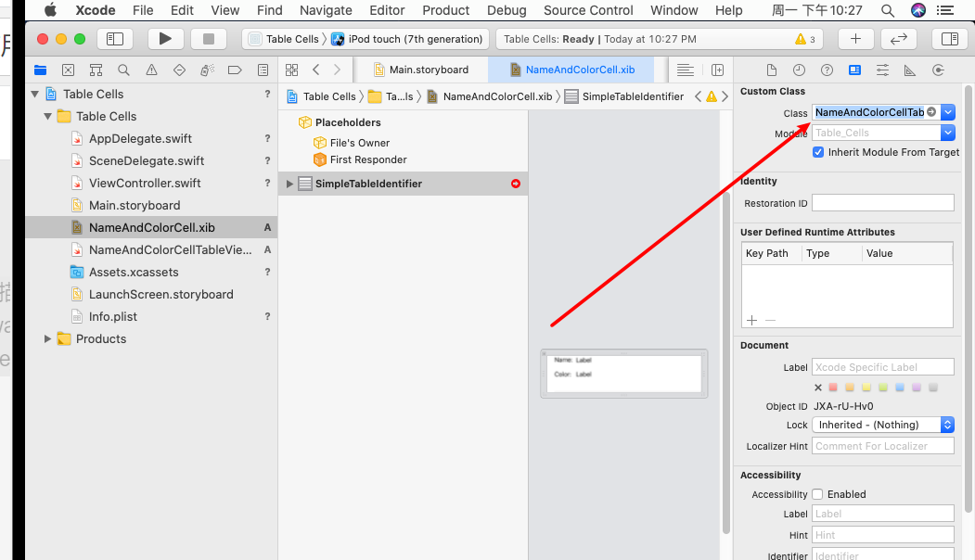
Task: Open the File inspector in the right panel
Action: [771, 70]
